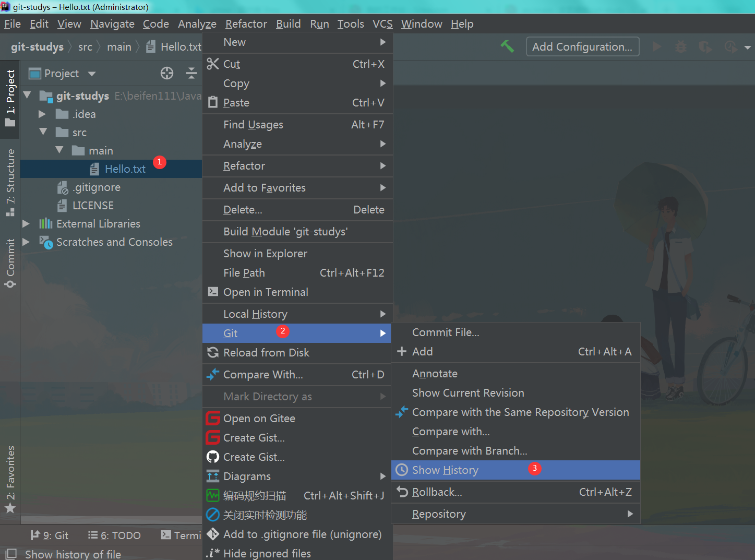
Task: Open the run configurations dropdown arrow
Action: point(748,47)
